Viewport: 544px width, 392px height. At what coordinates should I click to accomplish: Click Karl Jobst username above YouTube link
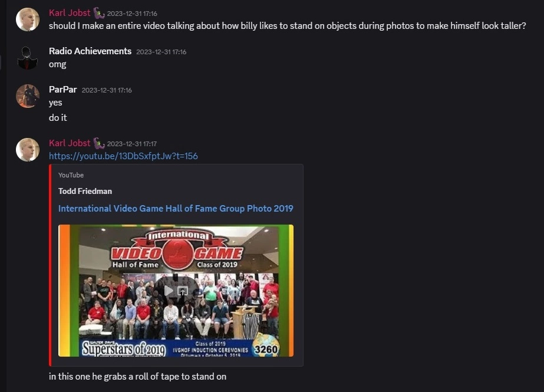point(70,143)
